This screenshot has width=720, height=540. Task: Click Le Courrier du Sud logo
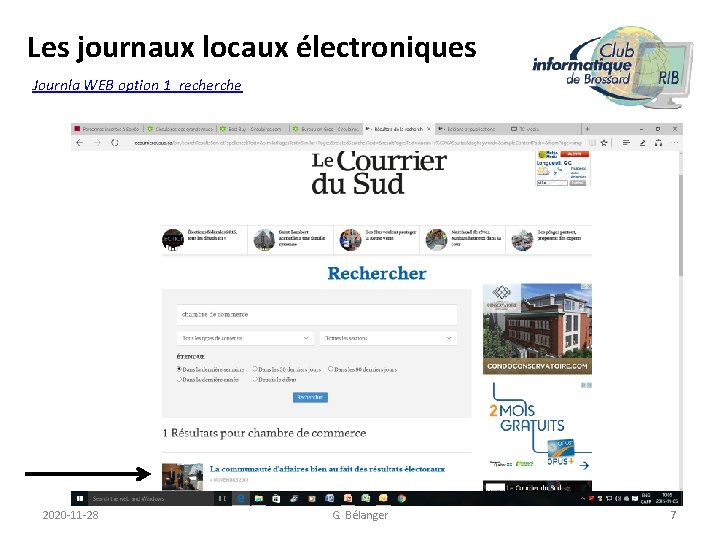pos(378,173)
